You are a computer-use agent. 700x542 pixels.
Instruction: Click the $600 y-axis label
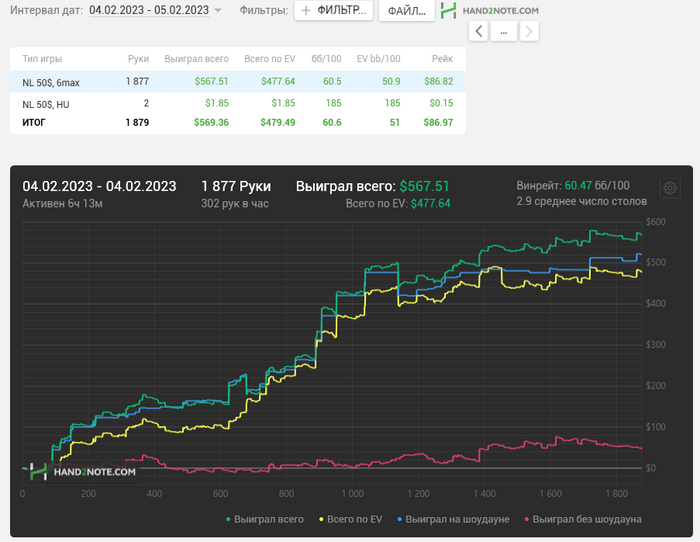coord(655,222)
